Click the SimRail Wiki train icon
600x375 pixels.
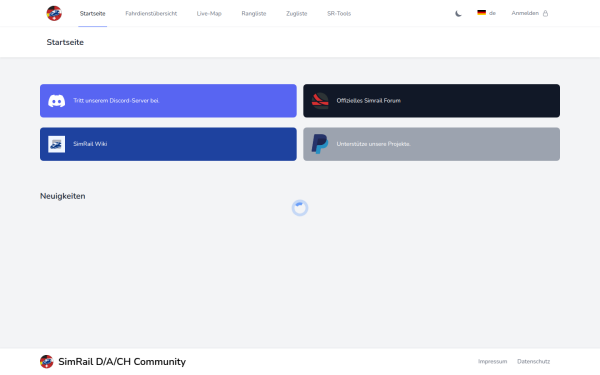tap(57, 144)
